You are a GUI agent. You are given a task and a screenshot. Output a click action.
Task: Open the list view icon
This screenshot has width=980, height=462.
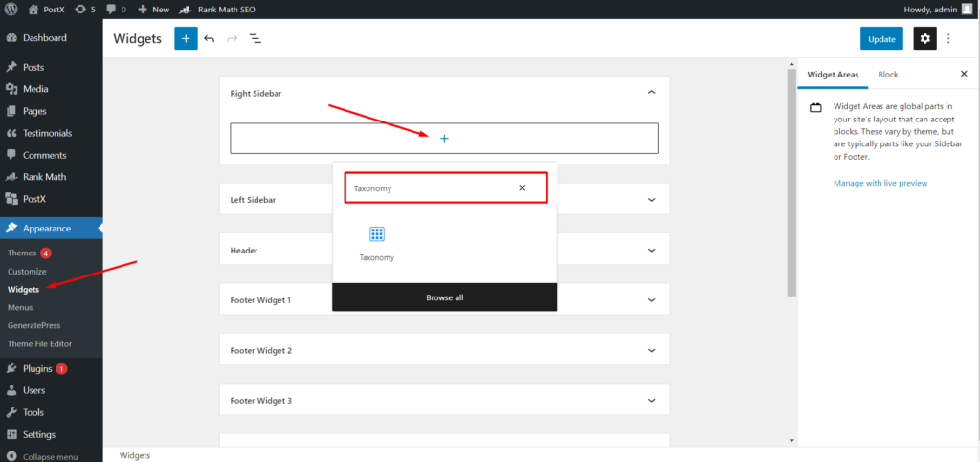point(255,38)
